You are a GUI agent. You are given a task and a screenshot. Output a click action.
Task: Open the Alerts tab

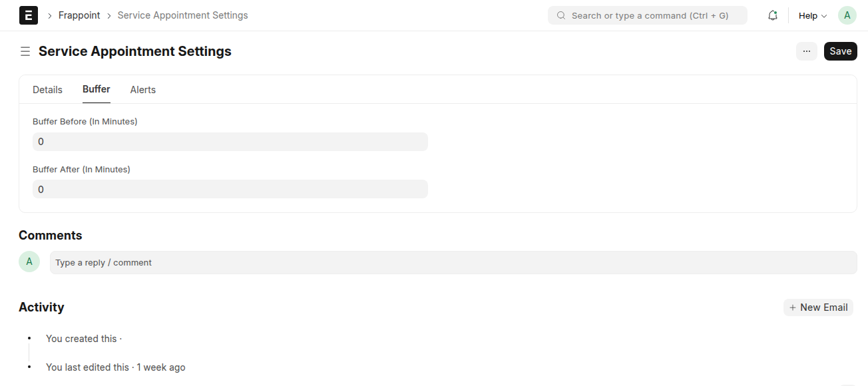tap(143, 90)
